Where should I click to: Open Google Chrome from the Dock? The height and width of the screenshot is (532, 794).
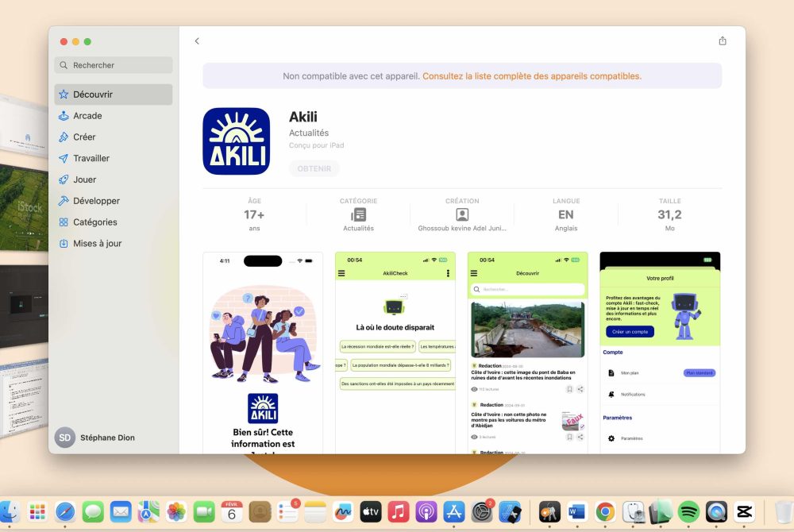(x=605, y=512)
